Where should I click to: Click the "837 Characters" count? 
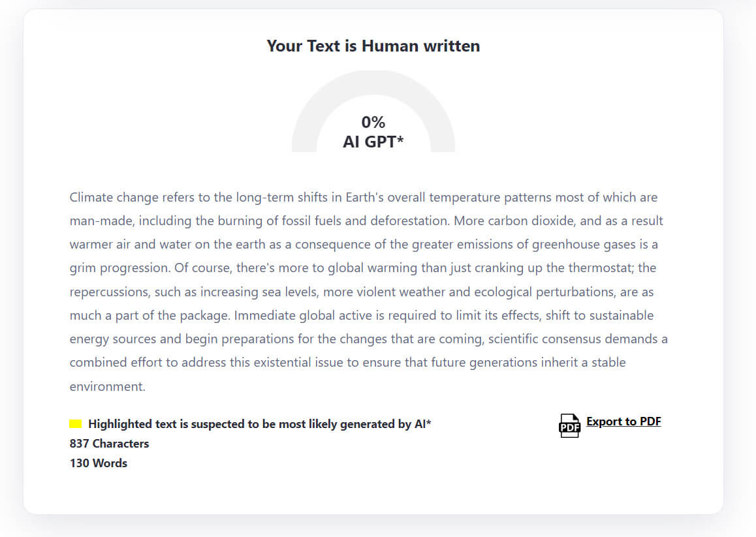109,444
